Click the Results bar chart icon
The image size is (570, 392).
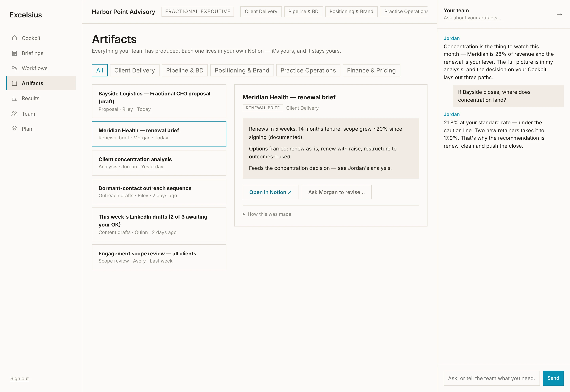14,98
